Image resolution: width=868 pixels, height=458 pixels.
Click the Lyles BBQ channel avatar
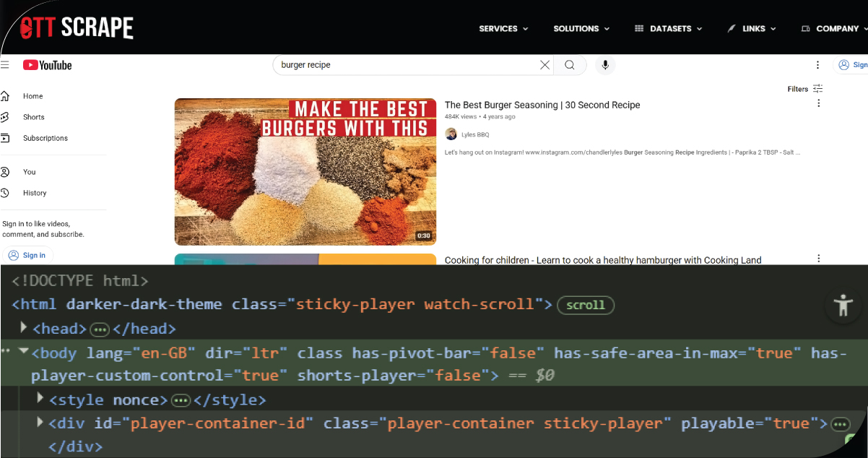451,134
